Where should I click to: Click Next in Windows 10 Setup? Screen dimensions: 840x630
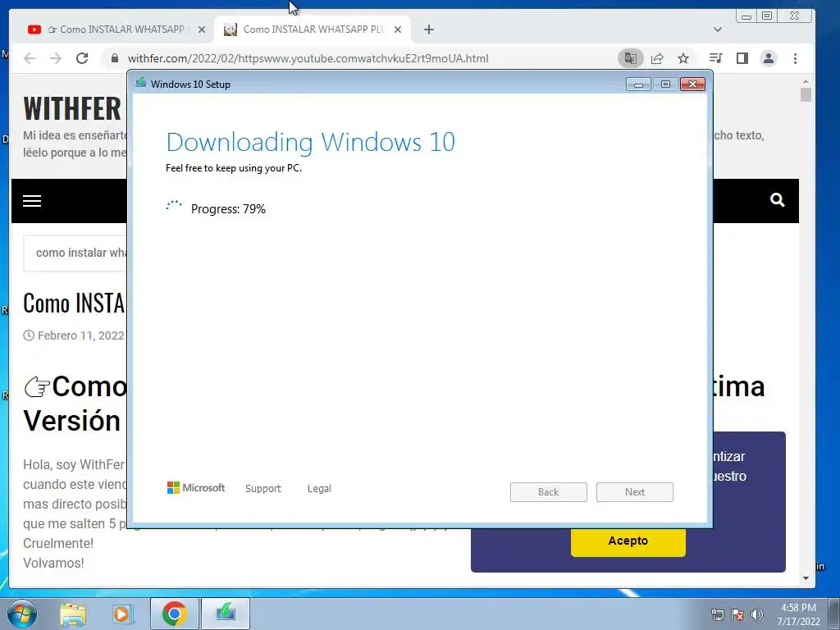pyautogui.click(x=635, y=492)
